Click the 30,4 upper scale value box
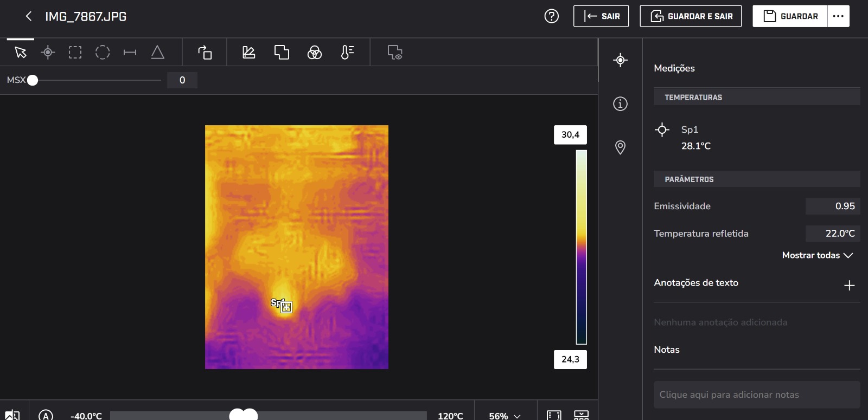 (570, 134)
